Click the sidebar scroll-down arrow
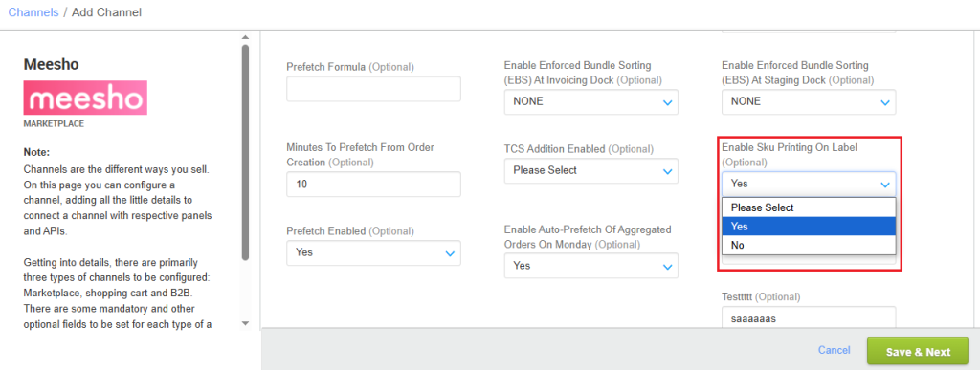The image size is (980, 370). [x=245, y=323]
